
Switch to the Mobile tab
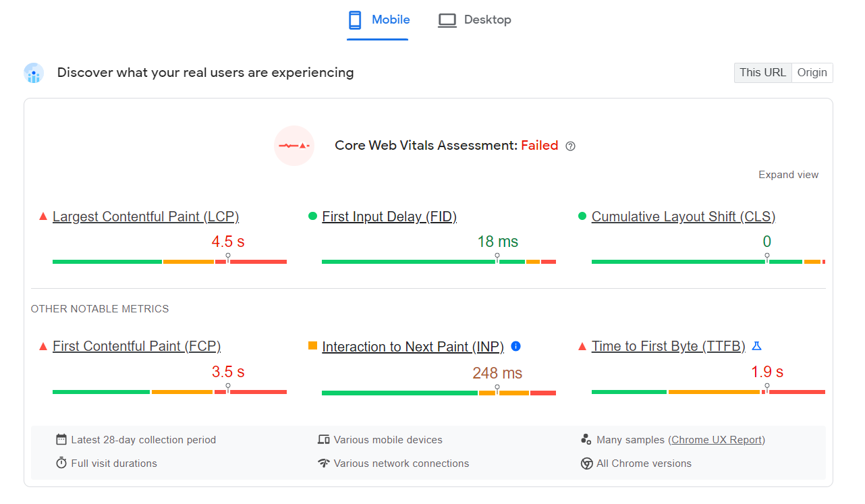(x=391, y=20)
